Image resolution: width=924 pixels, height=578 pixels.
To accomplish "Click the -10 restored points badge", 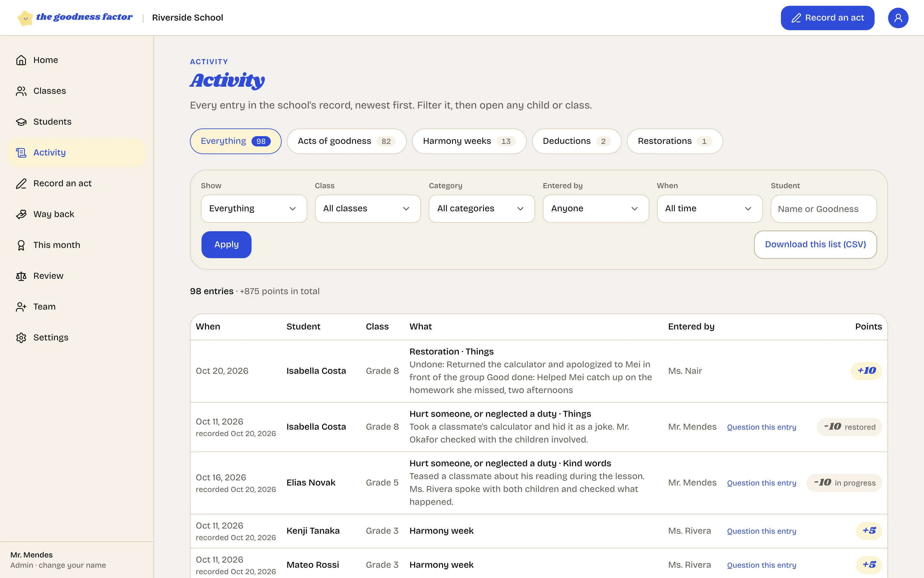I will pos(849,427).
